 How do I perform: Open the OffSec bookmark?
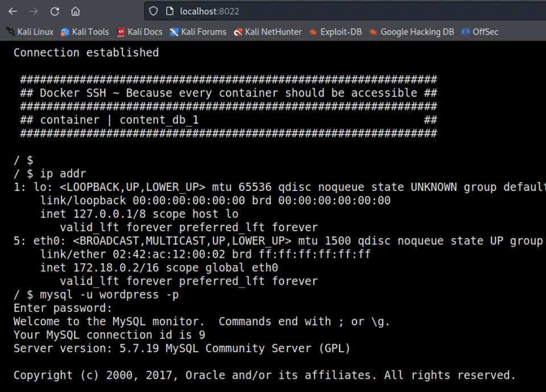480,32
